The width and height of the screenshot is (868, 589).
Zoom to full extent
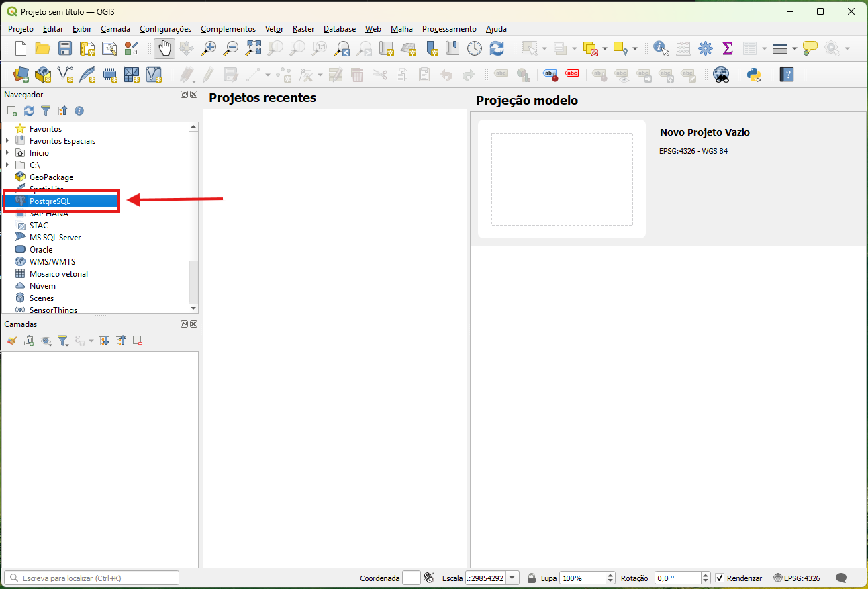(253, 48)
